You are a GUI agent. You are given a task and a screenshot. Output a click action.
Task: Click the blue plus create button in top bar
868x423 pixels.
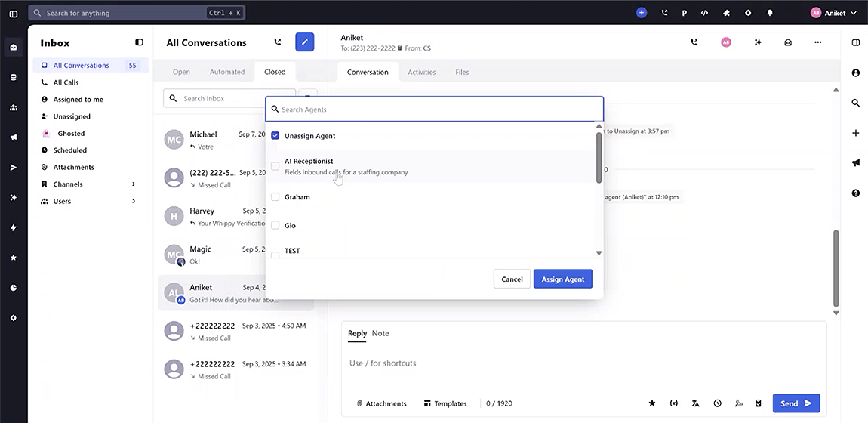click(x=641, y=13)
